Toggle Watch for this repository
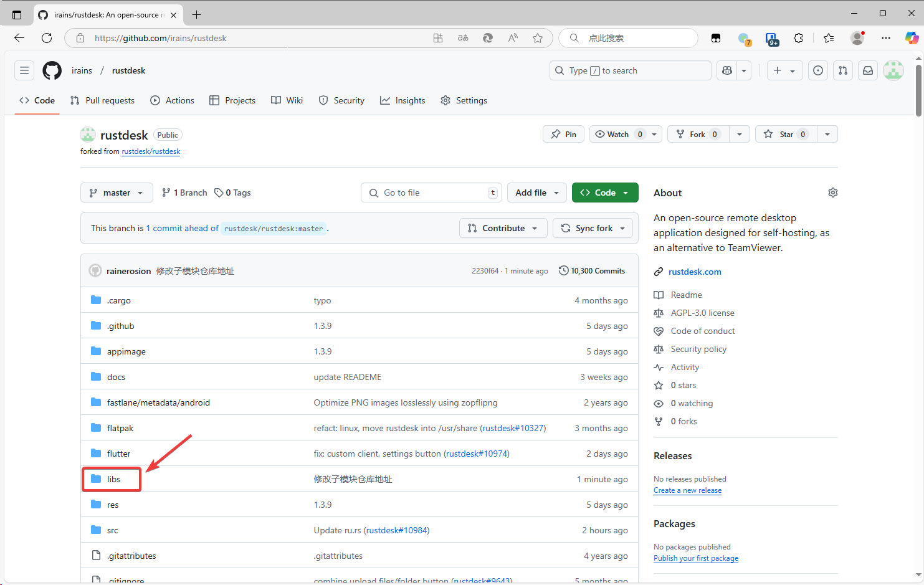Screen dimensions: 924x585 click(617, 134)
